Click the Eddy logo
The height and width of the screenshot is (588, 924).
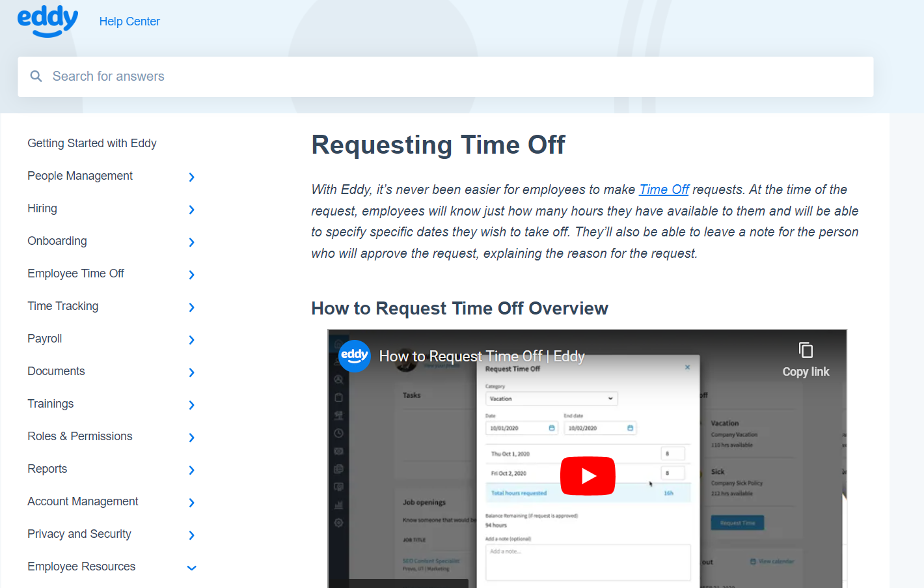48,21
